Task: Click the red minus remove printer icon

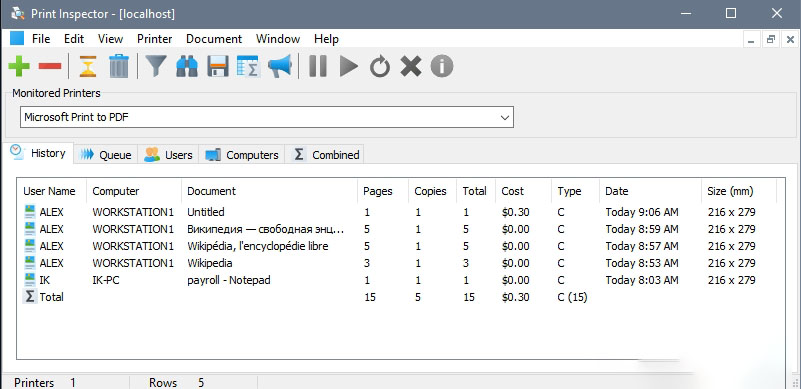Action: point(50,66)
